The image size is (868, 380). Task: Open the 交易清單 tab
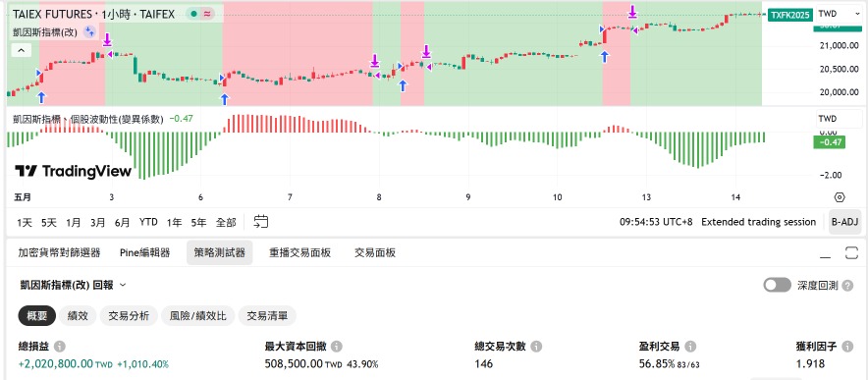click(x=267, y=316)
